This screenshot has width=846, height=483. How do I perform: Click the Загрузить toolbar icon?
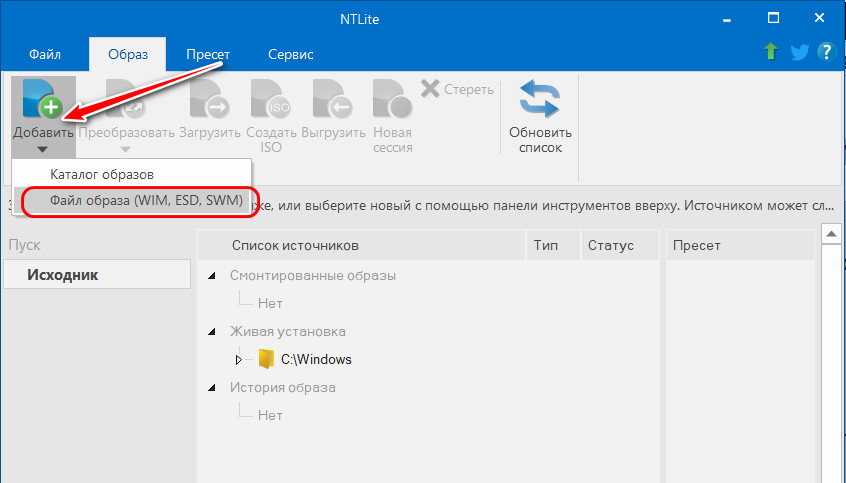[x=209, y=100]
